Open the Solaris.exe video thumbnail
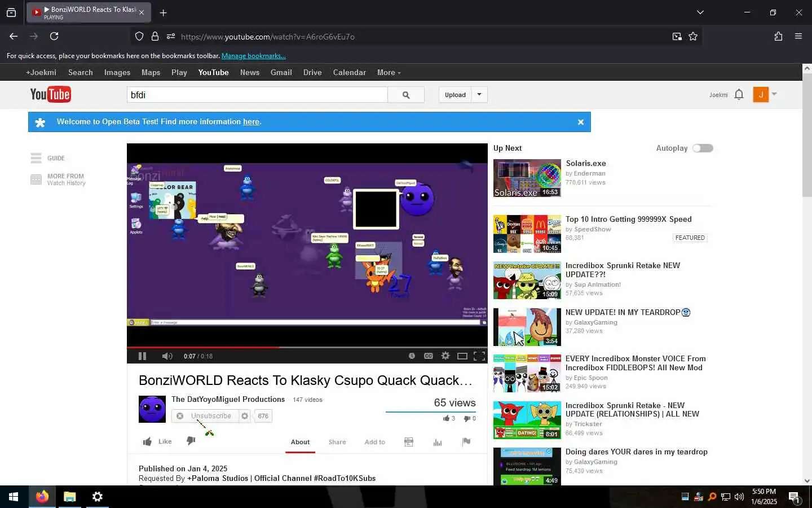The height and width of the screenshot is (508, 812). coord(527,178)
